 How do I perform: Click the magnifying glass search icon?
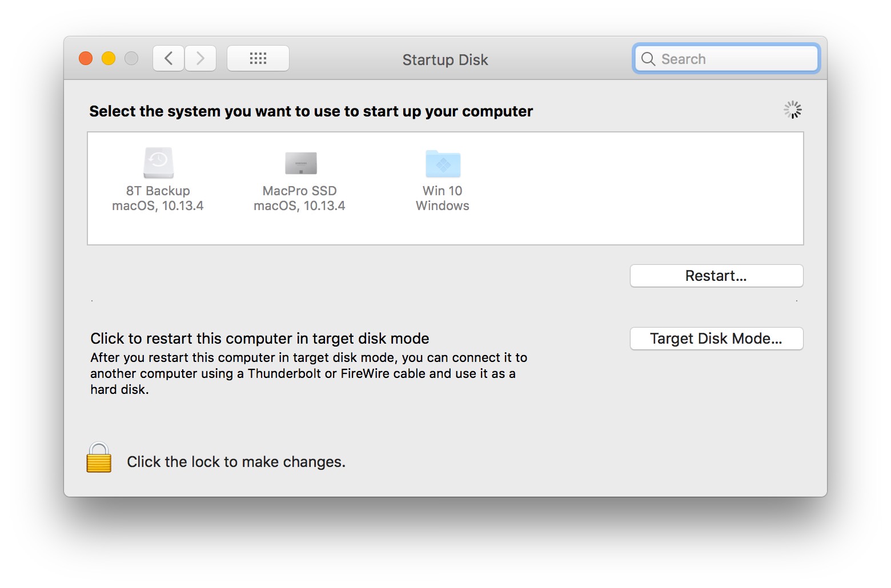[x=648, y=59]
